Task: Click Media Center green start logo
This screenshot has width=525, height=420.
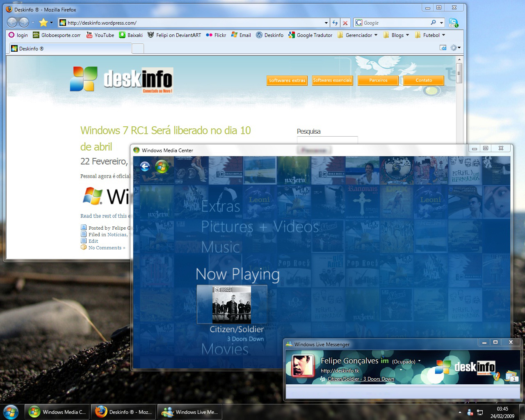Action: click(162, 167)
